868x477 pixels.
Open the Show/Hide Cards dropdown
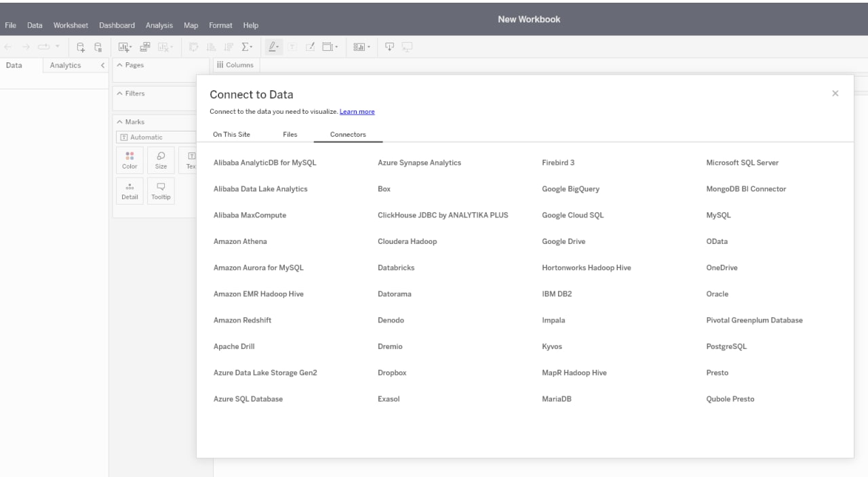[x=361, y=47]
